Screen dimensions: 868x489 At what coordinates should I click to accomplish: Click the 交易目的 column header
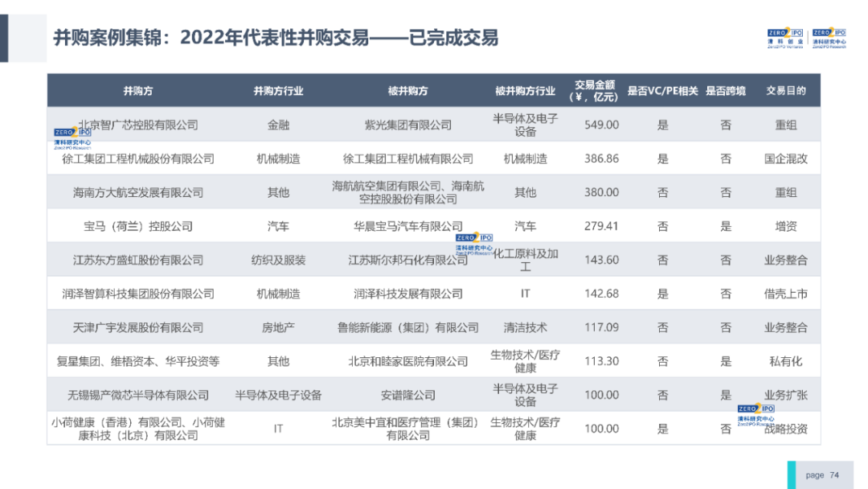785,91
